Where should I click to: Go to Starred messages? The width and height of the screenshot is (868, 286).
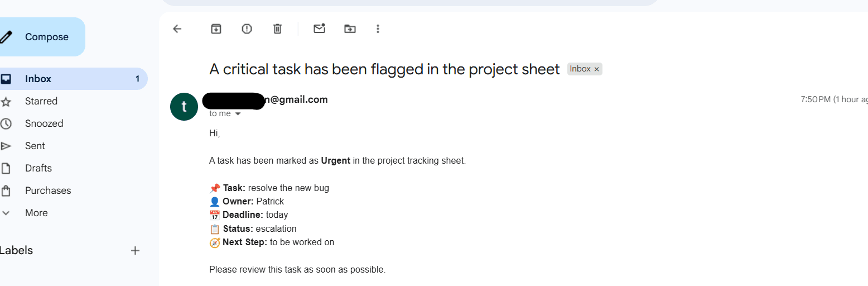(x=41, y=101)
